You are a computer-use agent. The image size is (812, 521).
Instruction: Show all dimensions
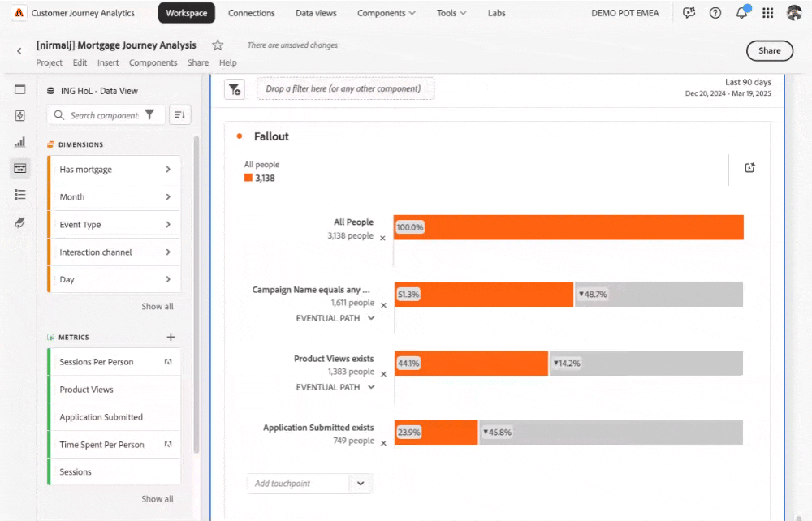click(158, 306)
